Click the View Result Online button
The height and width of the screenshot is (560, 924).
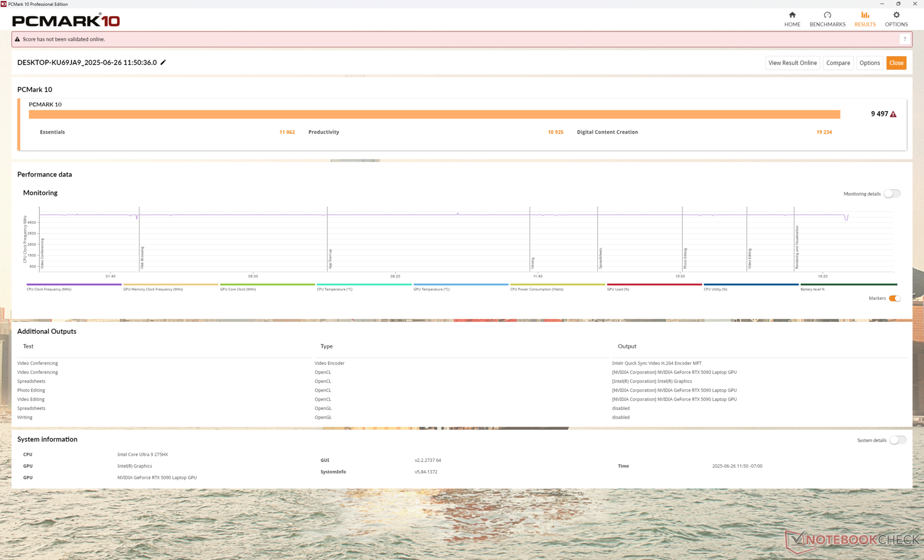pos(792,63)
